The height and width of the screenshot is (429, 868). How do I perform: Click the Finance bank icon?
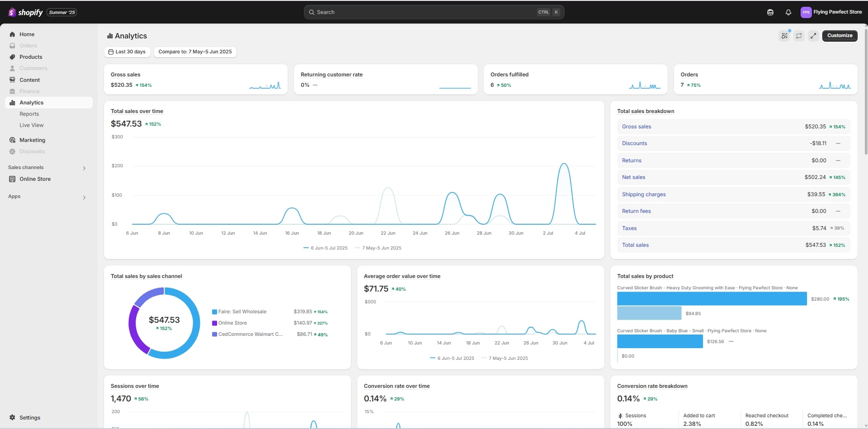[12, 91]
